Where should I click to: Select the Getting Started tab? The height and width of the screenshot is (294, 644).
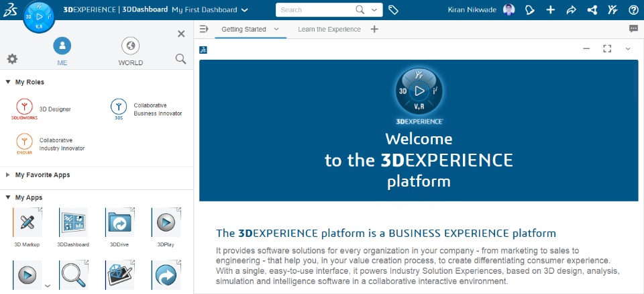tap(244, 29)
